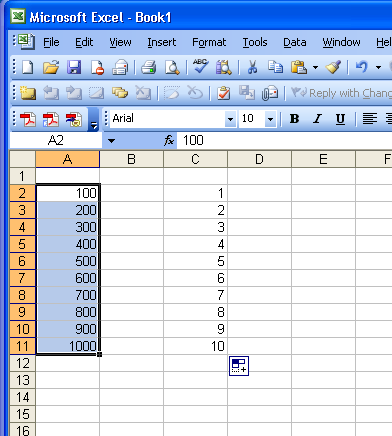The height and width of the screenshot is (436, 392).
Task: Go to Next Comment icon
Action: [74, 93]
